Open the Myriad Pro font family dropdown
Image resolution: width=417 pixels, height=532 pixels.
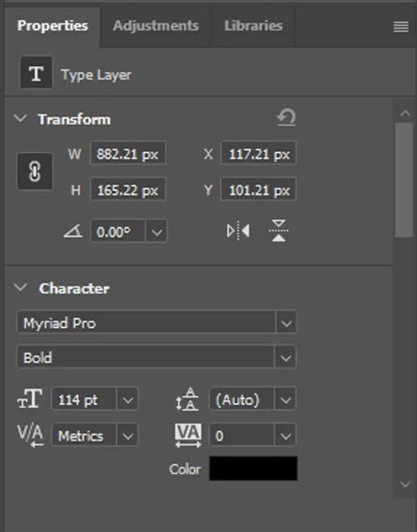[x=286, y=323]
